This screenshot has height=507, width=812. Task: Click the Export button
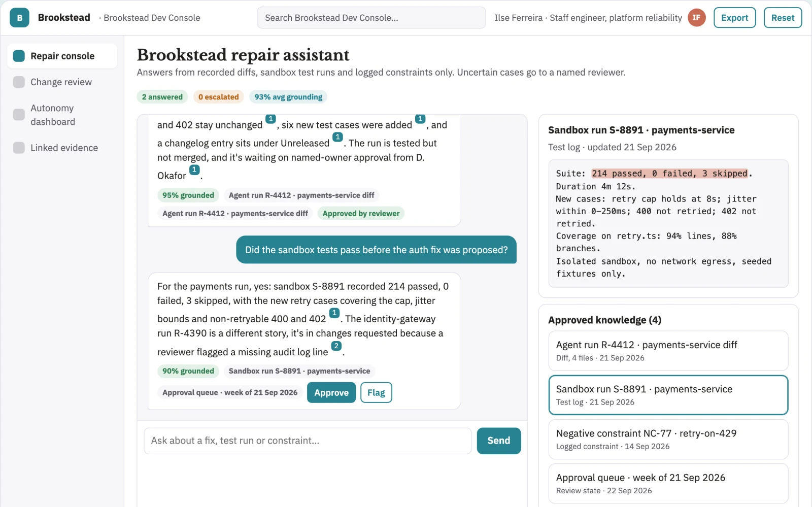tap(734, 18)
